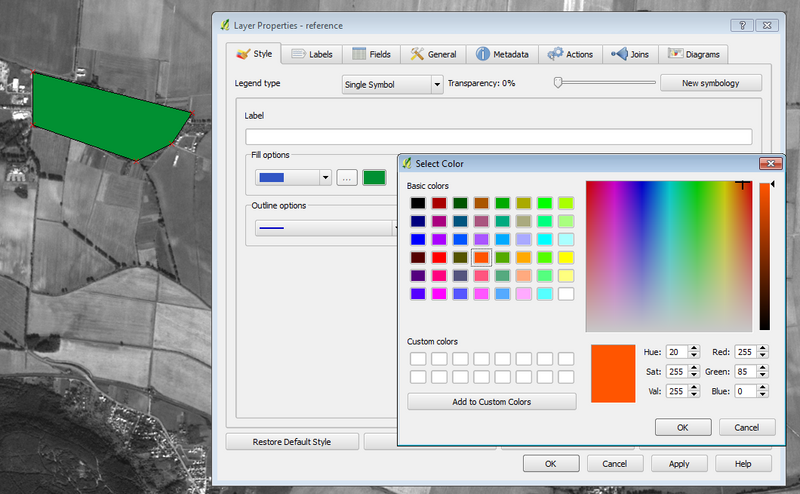
Task: Open the Diagrams tab
Action: pyautogui.click(x=693, y=54)
